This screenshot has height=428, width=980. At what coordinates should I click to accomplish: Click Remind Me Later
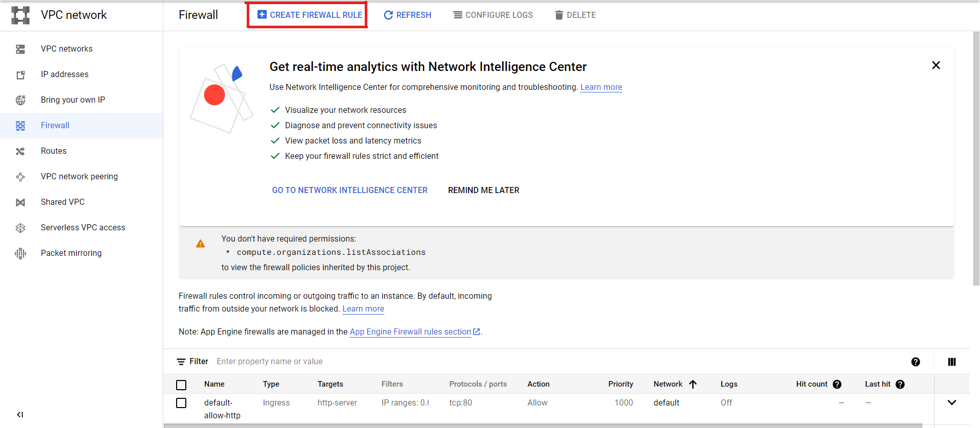483,190
